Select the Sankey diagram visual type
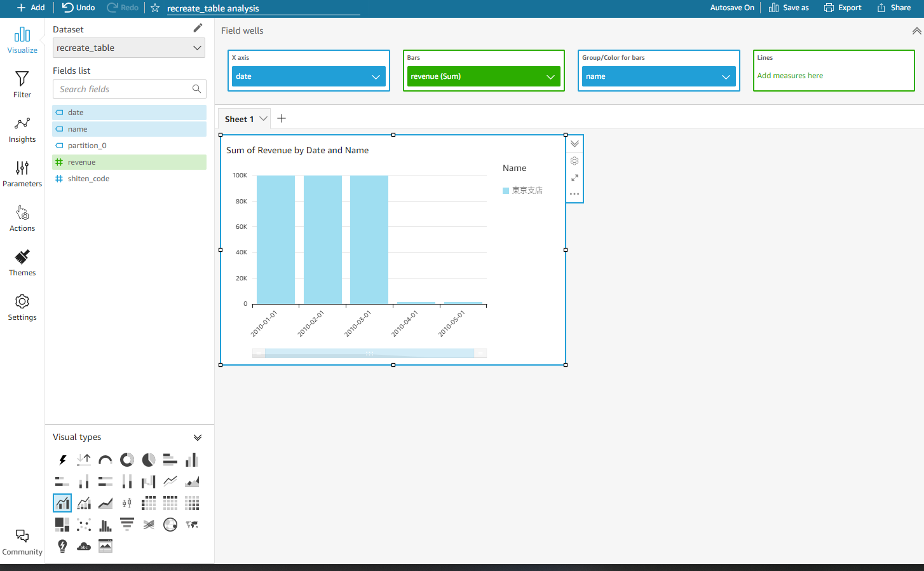Image resolution: width=924 pixels, height=571 pixels. point(149,525)
